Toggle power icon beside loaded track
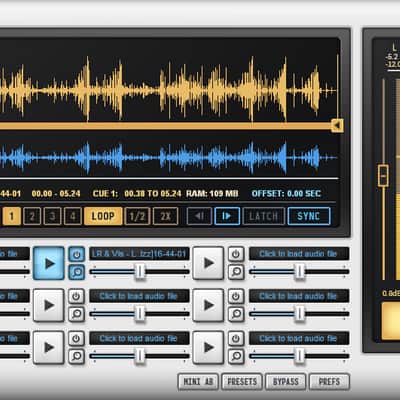Image resolution: width=400 pixels, height=400 pixels. [x=77, y=255]
